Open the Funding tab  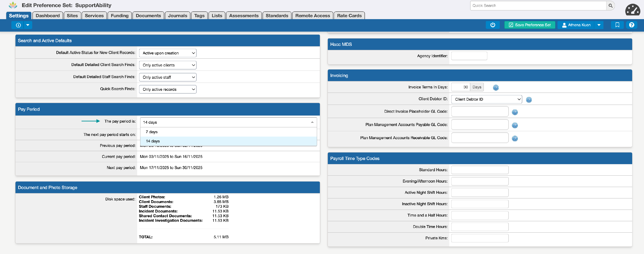(120, 15)
